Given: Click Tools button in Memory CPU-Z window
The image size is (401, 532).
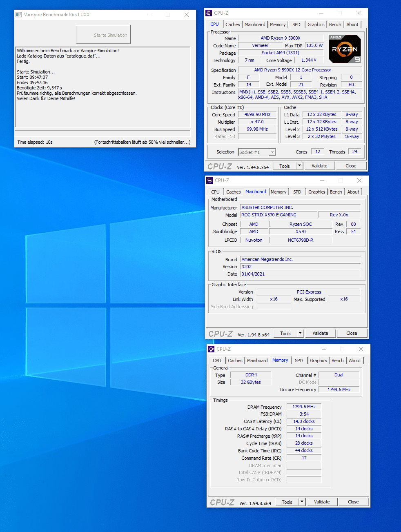Looking at the screenshot, I should coord(287,502).
